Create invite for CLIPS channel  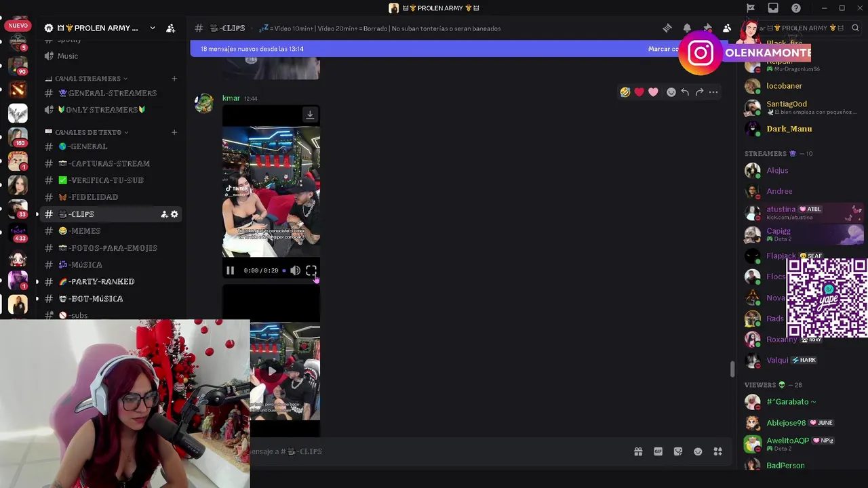click(164, 214)
